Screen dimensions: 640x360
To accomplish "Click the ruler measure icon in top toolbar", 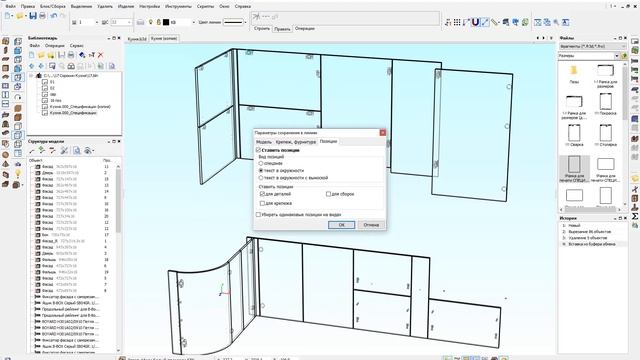I will pyautogui.click(x=494, y=22).
